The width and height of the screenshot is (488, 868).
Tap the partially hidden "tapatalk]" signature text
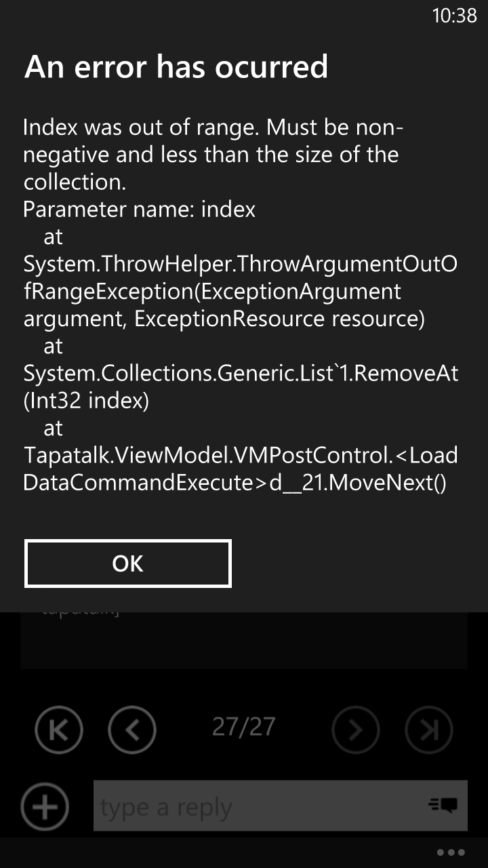pos(80,612)
